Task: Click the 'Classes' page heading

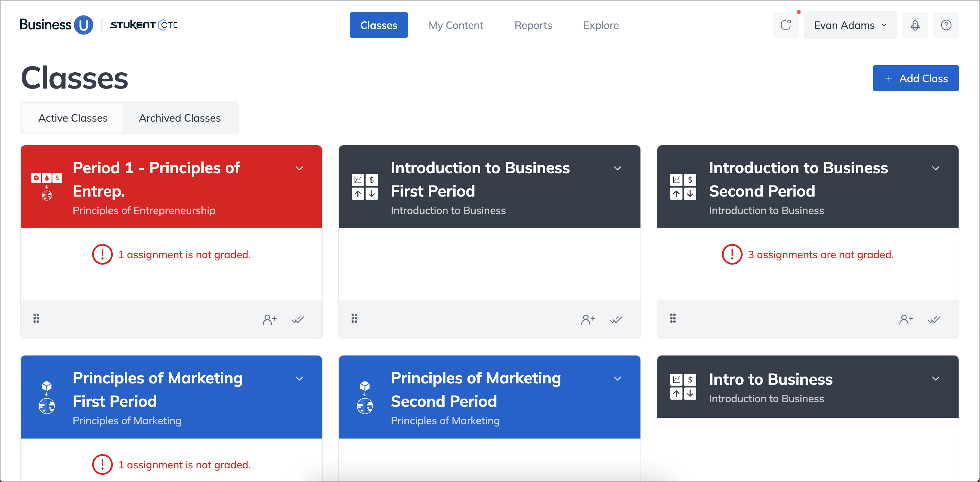Action: (x=75, y=78)
